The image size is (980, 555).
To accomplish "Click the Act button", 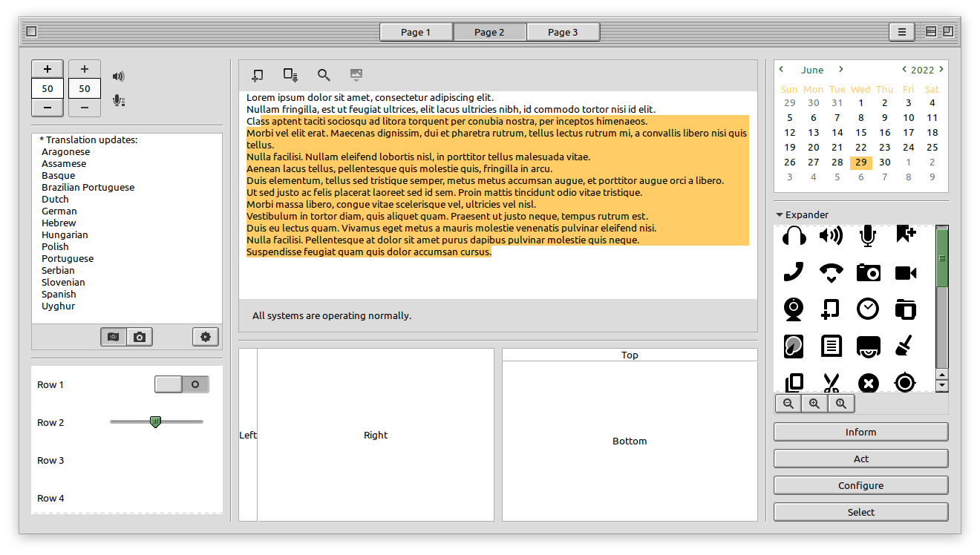I will [861, 459].
